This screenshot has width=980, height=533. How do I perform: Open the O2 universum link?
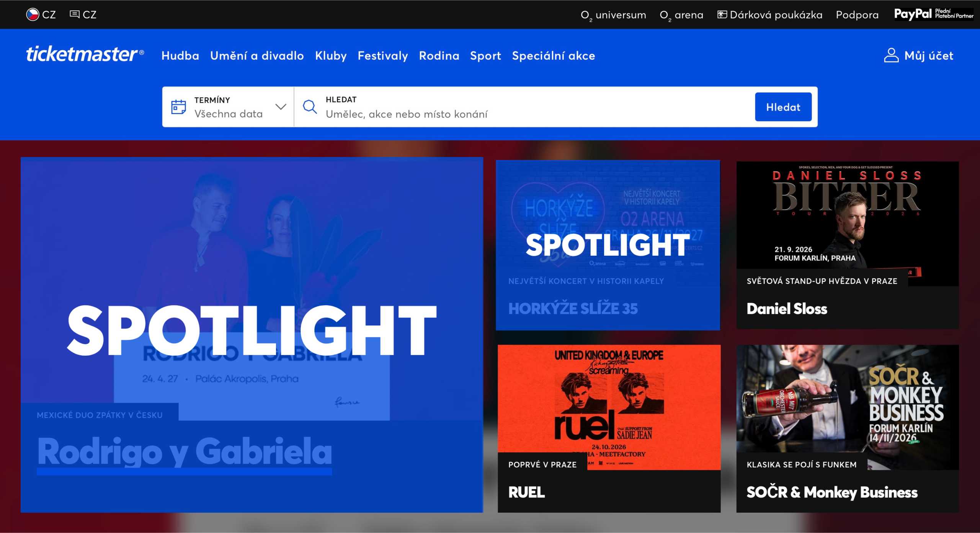[613, 15]
